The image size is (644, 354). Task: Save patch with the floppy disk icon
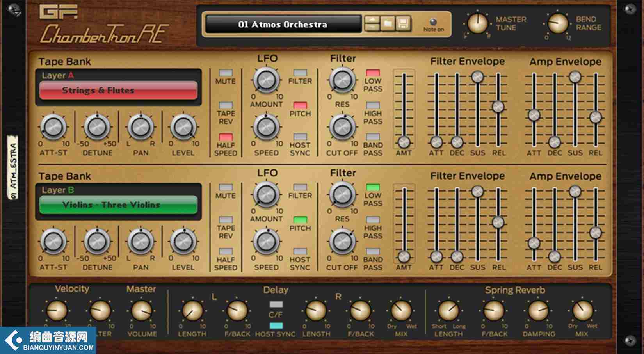tap(403, 24)
